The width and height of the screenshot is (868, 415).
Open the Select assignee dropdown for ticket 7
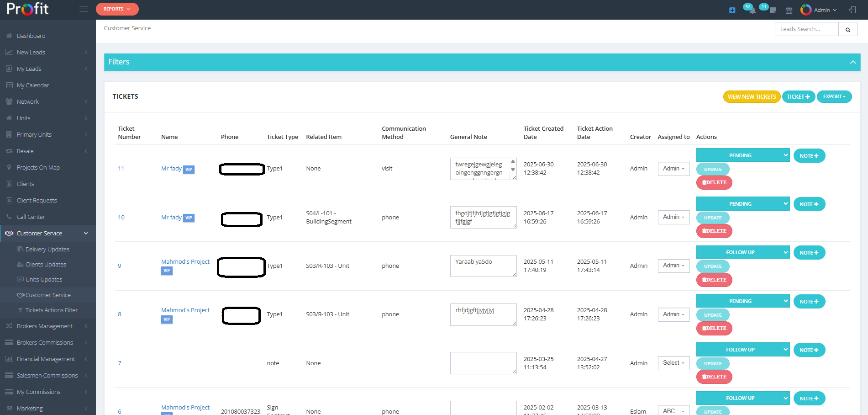click(673, 363)
